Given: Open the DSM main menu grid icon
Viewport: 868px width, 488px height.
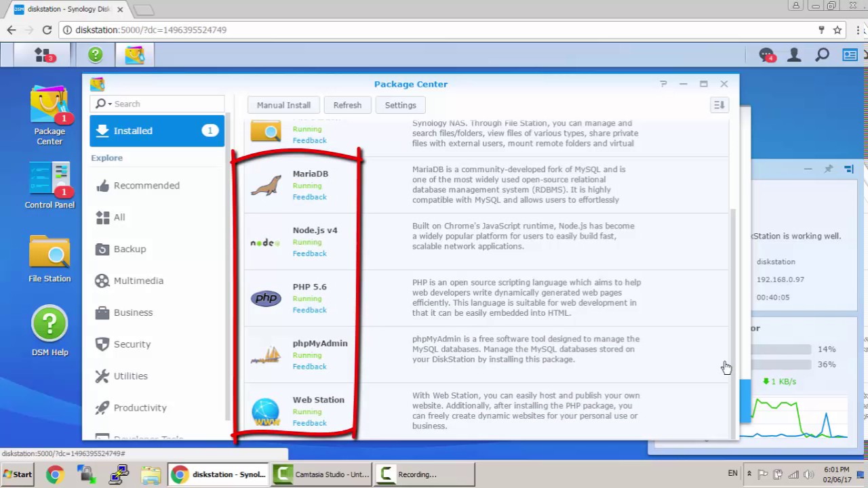Looking at the screenshot, I should (x=43, y=55).
